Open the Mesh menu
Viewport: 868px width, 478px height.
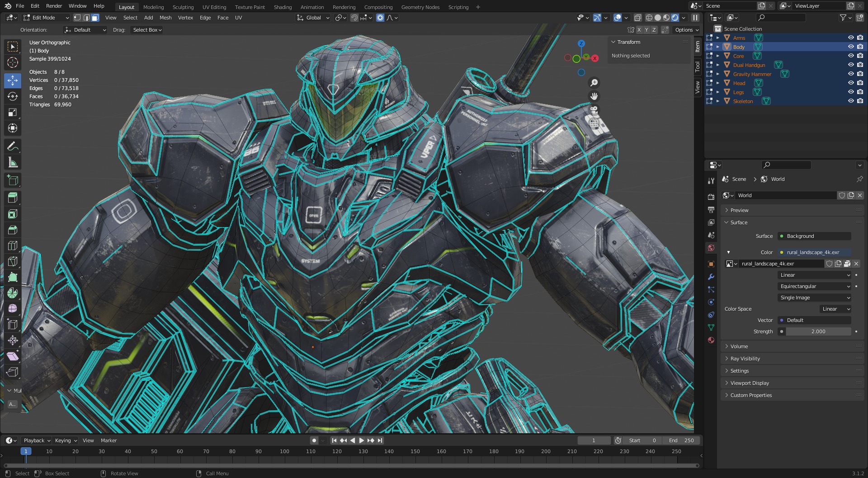point(165,18)
